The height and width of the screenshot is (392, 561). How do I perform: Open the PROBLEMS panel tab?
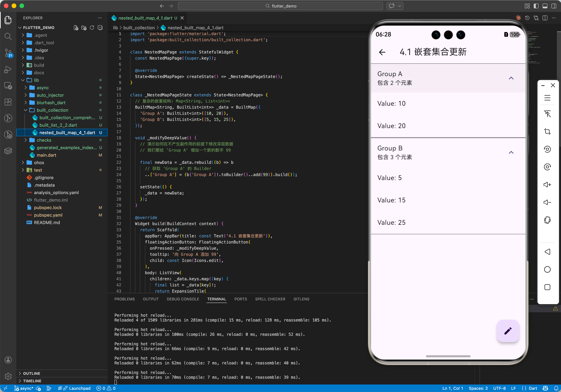[x=124, y=299]
